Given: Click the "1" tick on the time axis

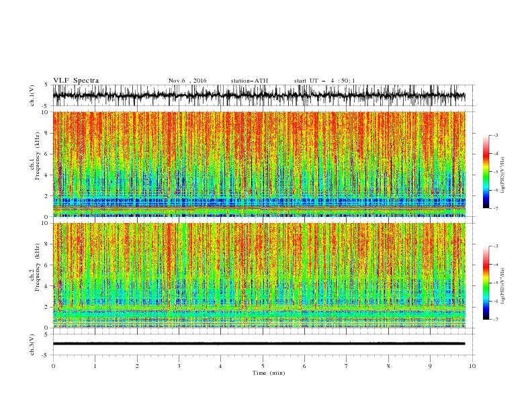Looking at the screenshot, I should 95,366.
